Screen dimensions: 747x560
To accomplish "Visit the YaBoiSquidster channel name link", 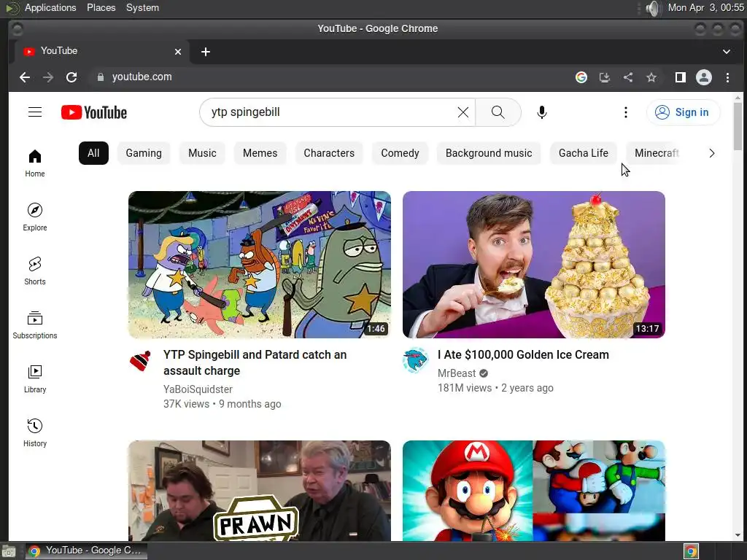I will [x=198, y=389].
